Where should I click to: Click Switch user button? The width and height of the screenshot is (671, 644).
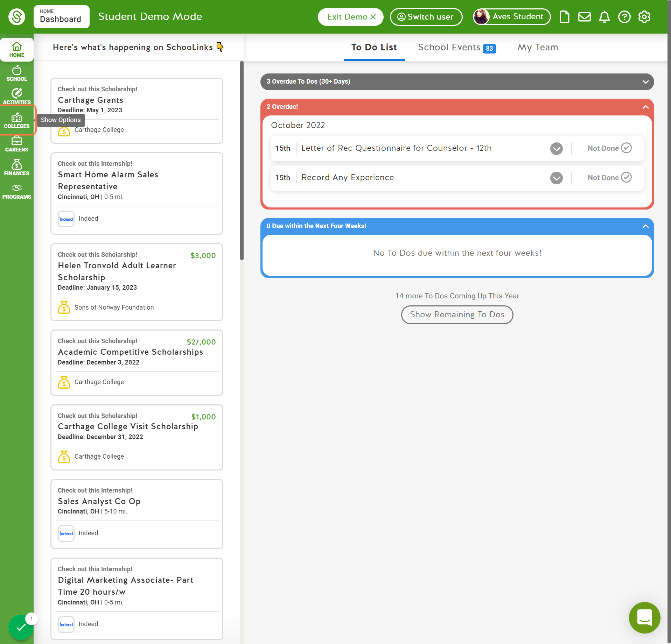(426, 17)
